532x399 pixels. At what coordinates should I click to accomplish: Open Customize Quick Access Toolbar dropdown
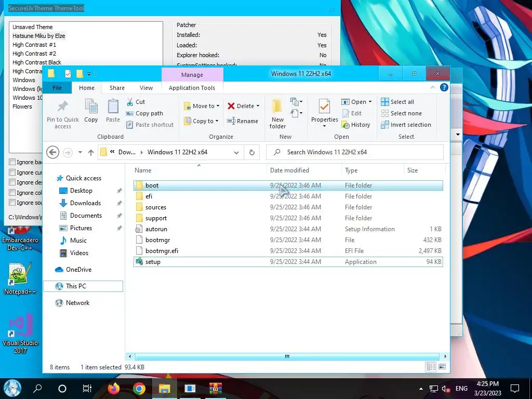89,74
